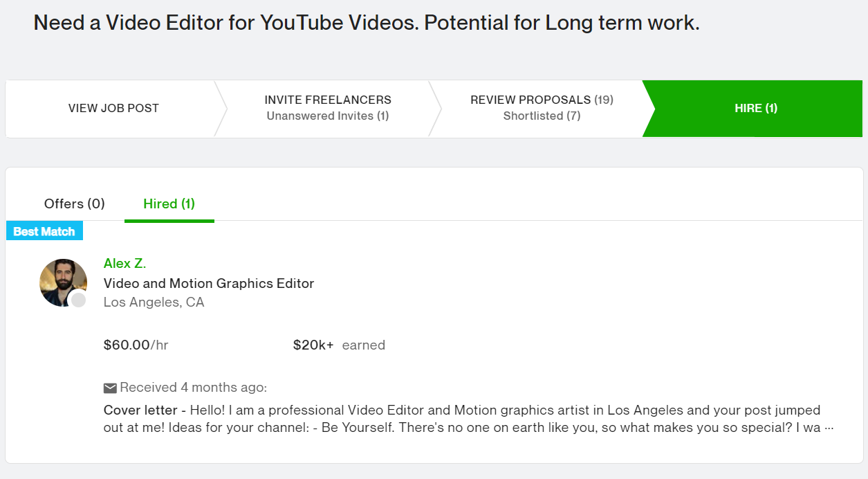This screenshot has height=479, width=868.
Task: Click the availability status badge on Alex's avatar
Action: click(x=79, y=300)
